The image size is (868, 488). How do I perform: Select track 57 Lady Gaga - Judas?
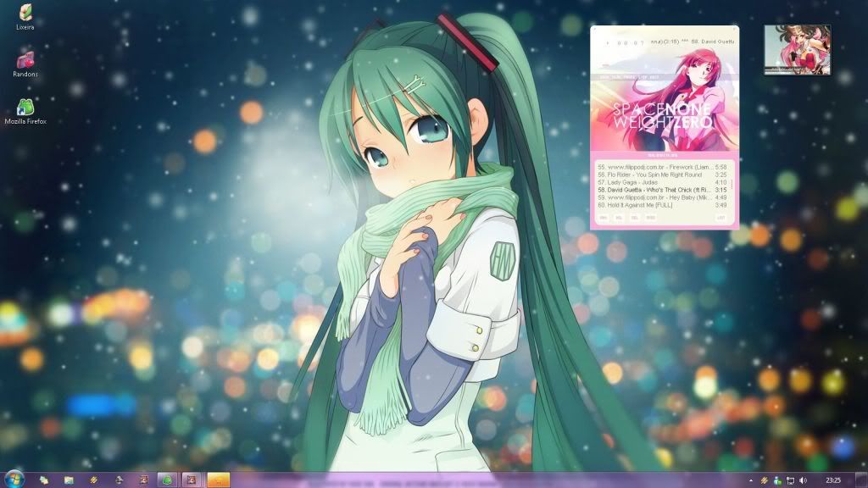661,183
